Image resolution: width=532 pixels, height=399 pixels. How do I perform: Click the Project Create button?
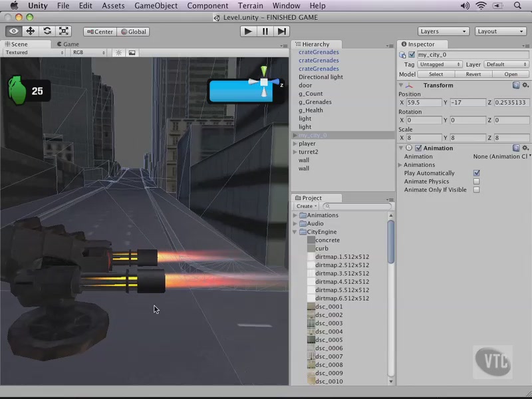(x=307, y=206)
